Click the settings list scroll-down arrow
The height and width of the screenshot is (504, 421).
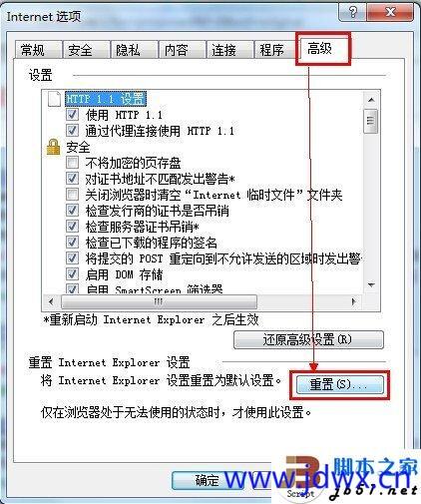pyautogui.click(x=371, y=285)
